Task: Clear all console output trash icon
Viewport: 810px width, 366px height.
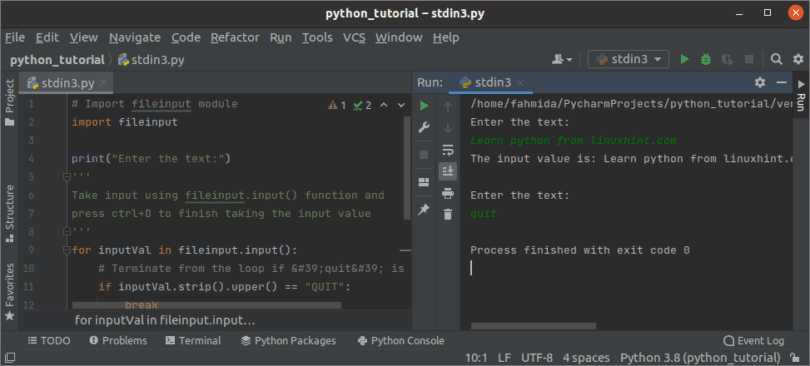Action: tap(448, 214)
